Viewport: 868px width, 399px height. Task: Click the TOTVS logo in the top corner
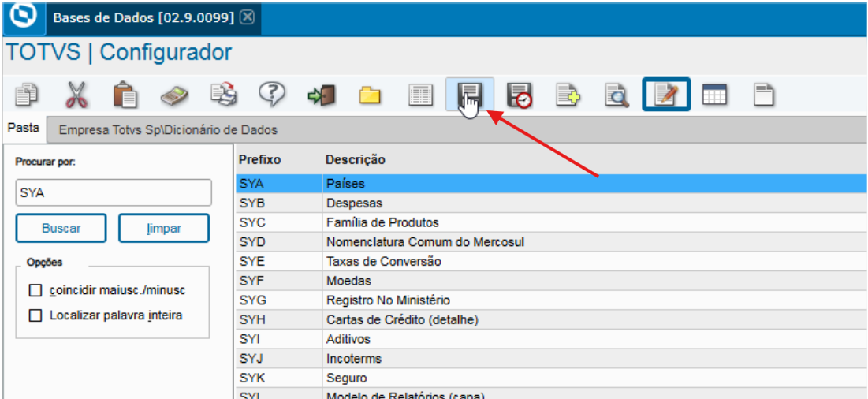tap(23, 17)
